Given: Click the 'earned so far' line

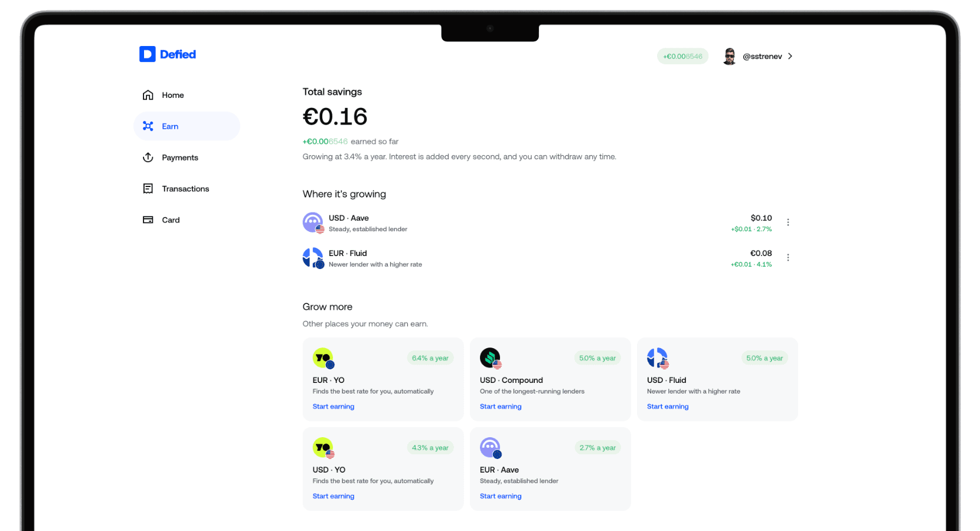Looking at the screenshot, I should [x=351, y=142].
